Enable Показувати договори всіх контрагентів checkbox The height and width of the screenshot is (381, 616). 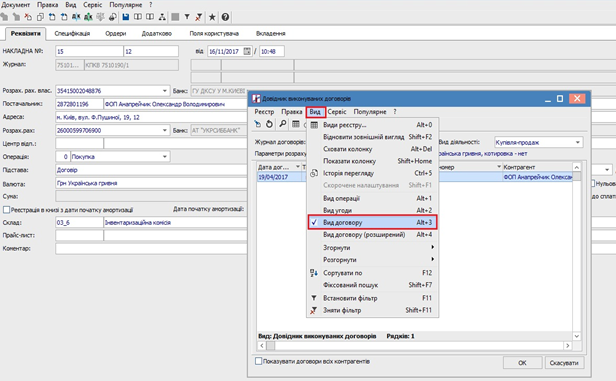pos(258,361)
